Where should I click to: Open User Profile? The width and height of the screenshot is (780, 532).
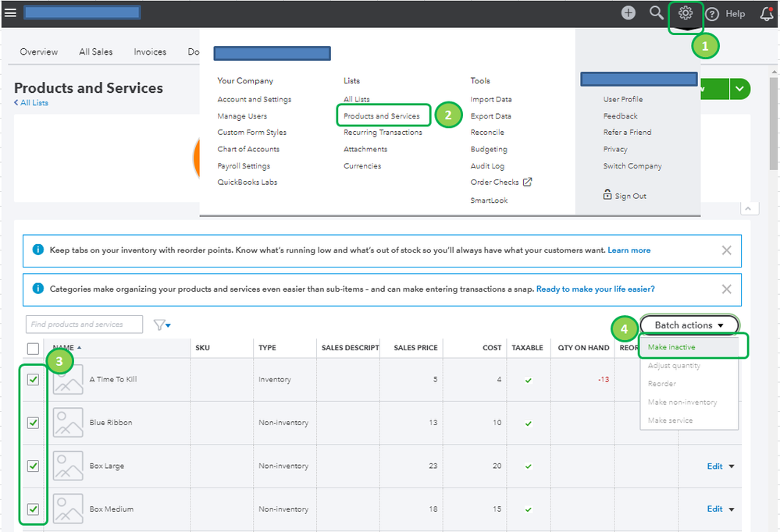[x=623, y=99]
